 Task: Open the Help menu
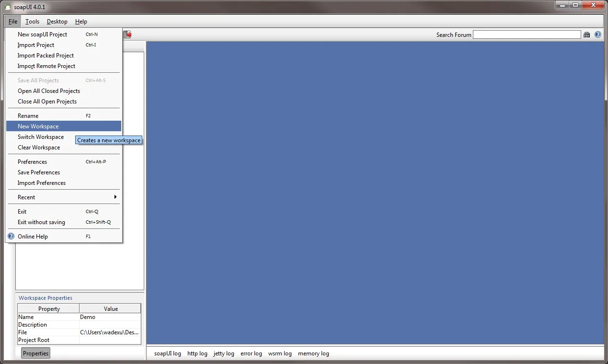[x=81, y=22]
